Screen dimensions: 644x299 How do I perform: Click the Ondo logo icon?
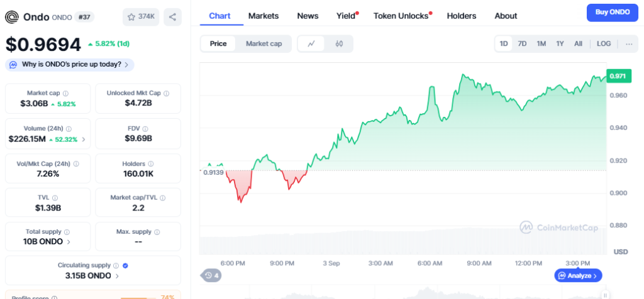tap(11, 17)
